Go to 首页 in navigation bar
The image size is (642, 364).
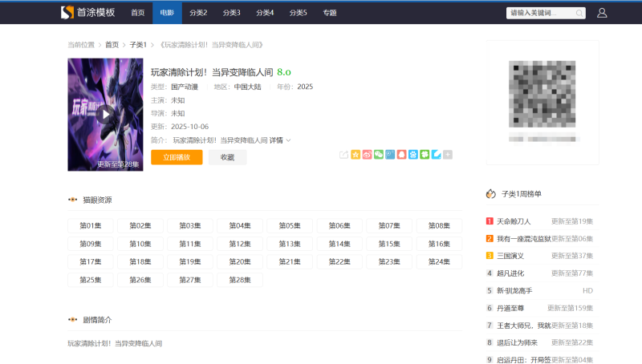point(137,13)
